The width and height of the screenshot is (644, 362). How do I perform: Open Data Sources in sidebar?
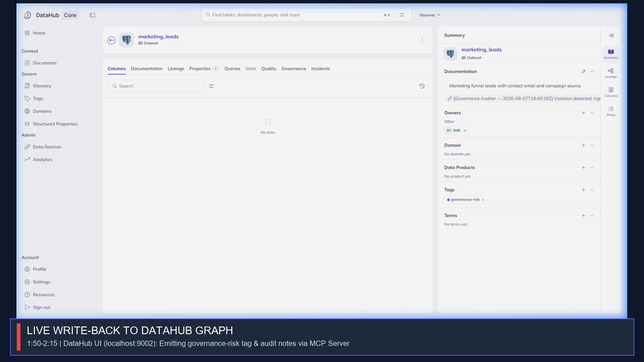(43, 147)
